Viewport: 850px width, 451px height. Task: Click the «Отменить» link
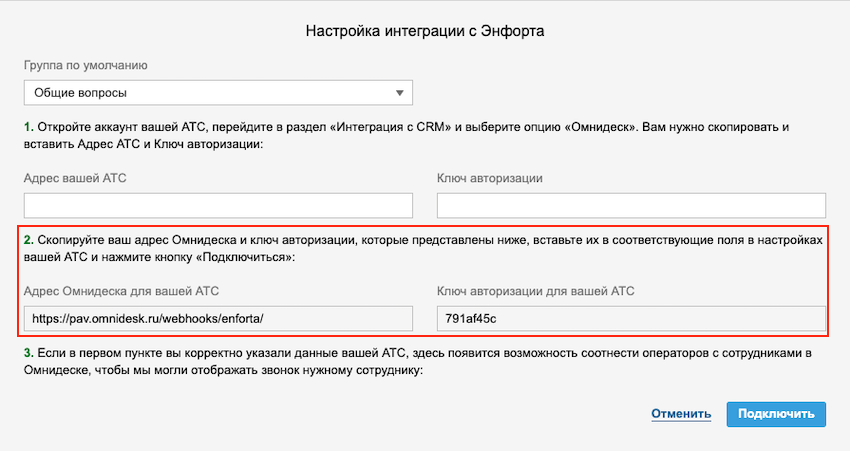click(x=681, y=414)
